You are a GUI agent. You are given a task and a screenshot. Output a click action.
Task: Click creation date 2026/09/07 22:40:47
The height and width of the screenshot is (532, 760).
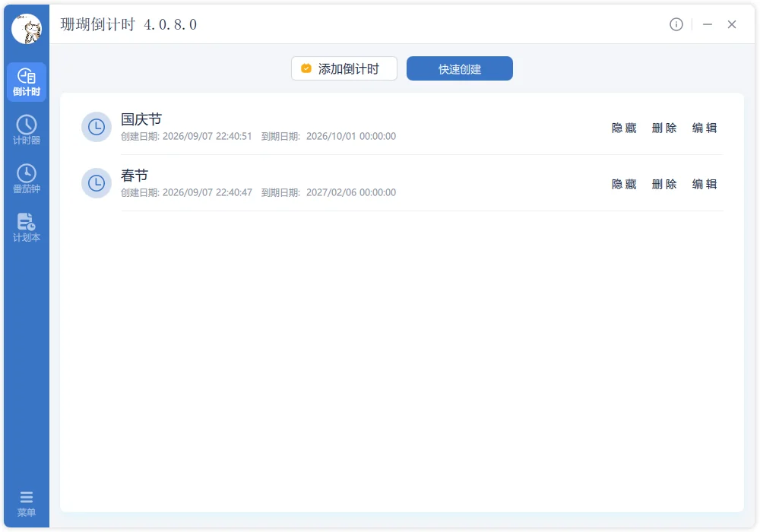click(207, 192)
